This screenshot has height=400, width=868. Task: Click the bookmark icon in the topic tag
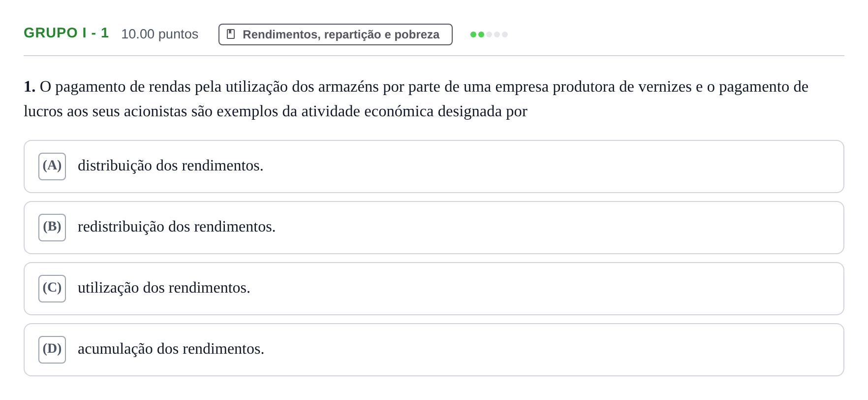(x=230, y=34)
